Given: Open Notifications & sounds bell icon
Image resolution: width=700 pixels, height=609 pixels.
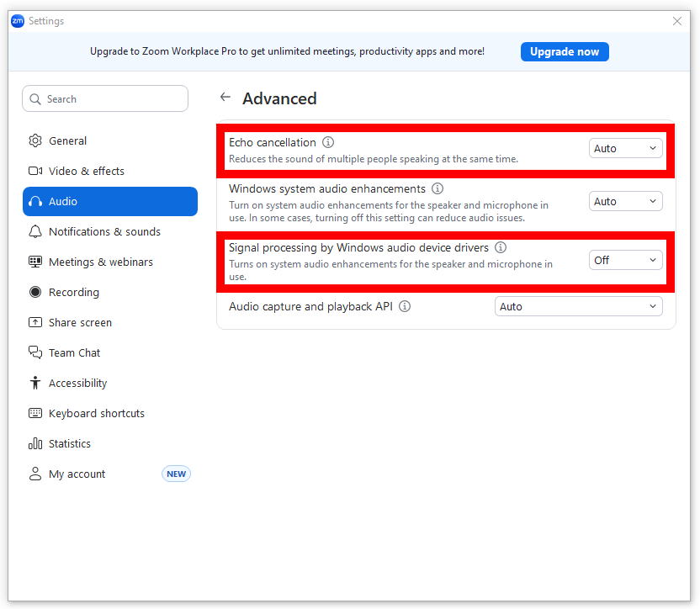Looking at the screenshot, I should click(x=34, y=231).
